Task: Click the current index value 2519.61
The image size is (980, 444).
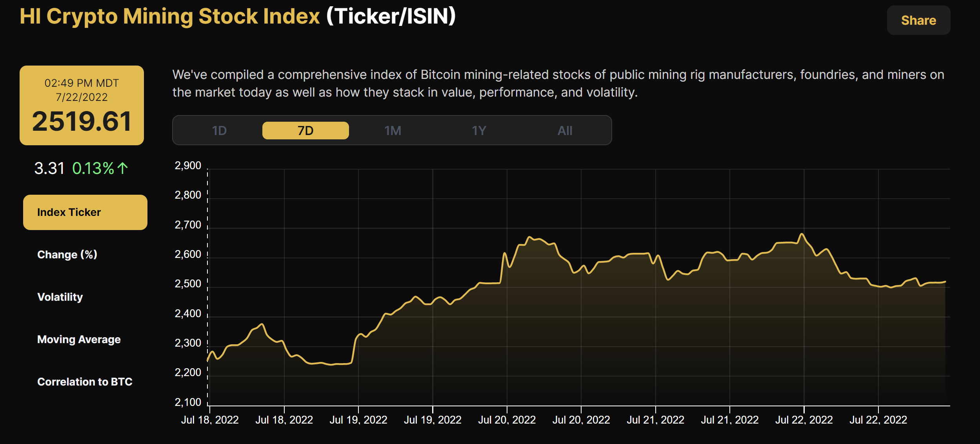Action: click(82, 122)
